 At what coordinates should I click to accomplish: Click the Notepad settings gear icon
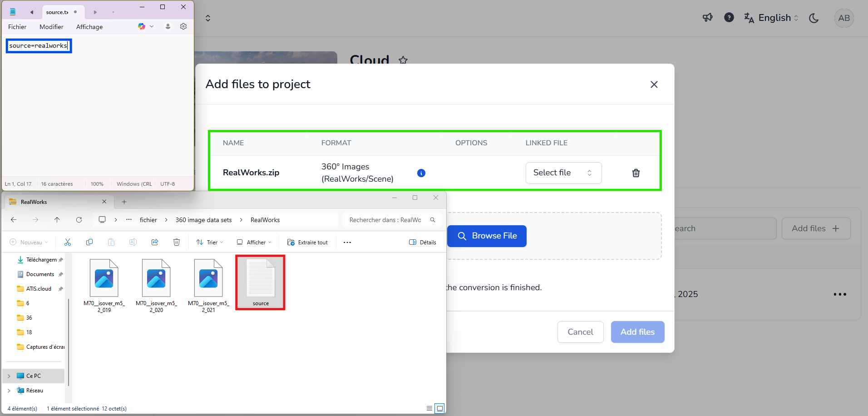point(183,26)
